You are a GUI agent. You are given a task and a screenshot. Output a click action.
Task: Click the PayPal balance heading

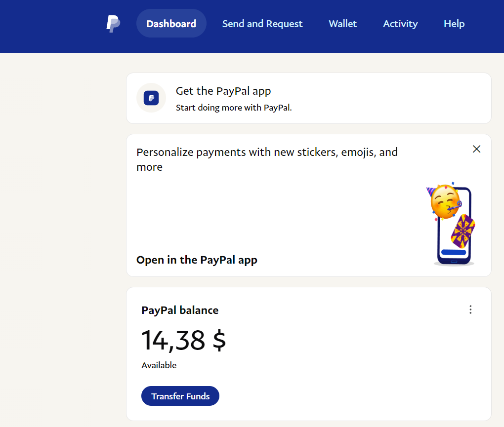click(x=180, y=310)
